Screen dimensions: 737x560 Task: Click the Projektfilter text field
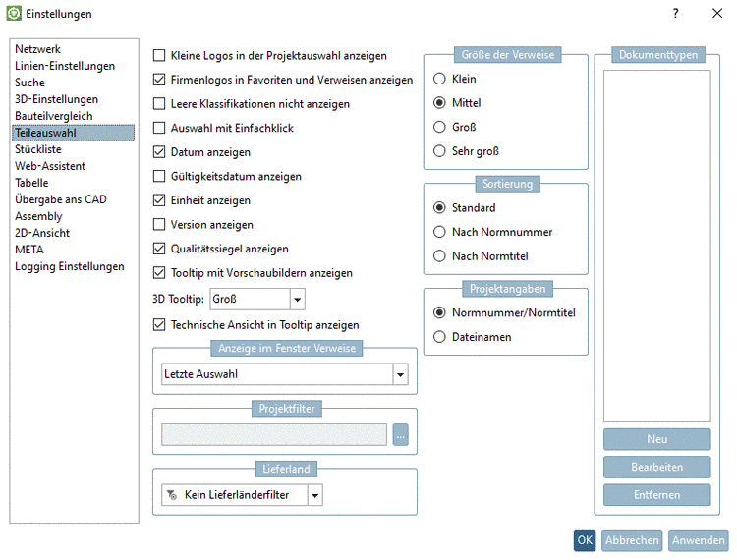(x=274, y=435)
